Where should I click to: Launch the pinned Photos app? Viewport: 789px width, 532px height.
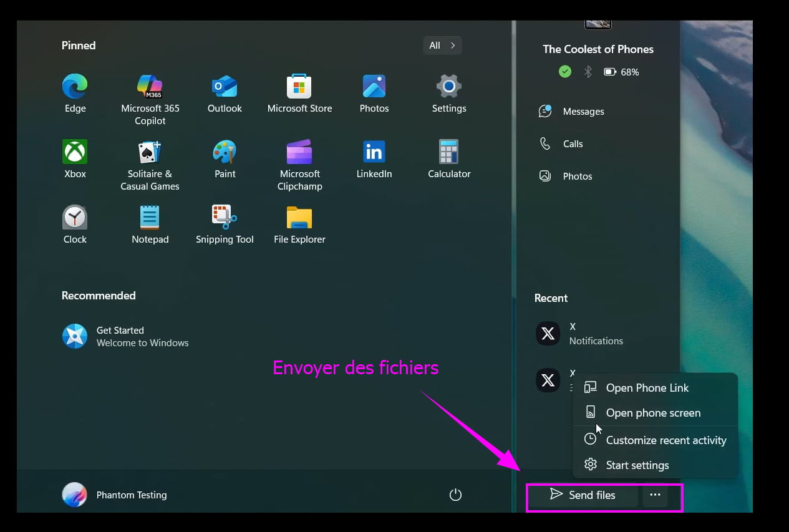click(374, 94)
